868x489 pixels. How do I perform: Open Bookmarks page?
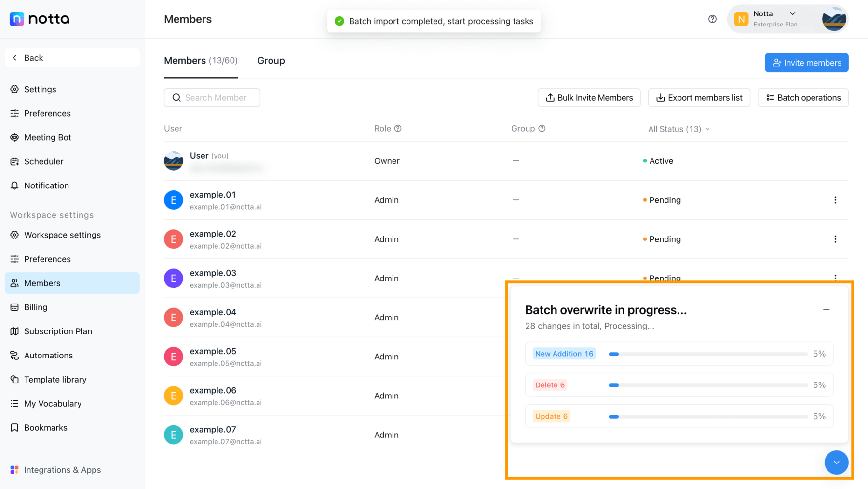pos(72,428)
